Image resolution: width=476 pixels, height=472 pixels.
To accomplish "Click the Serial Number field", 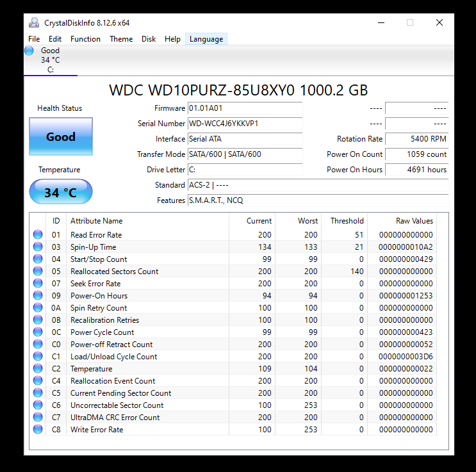I will tap(245, 124).
